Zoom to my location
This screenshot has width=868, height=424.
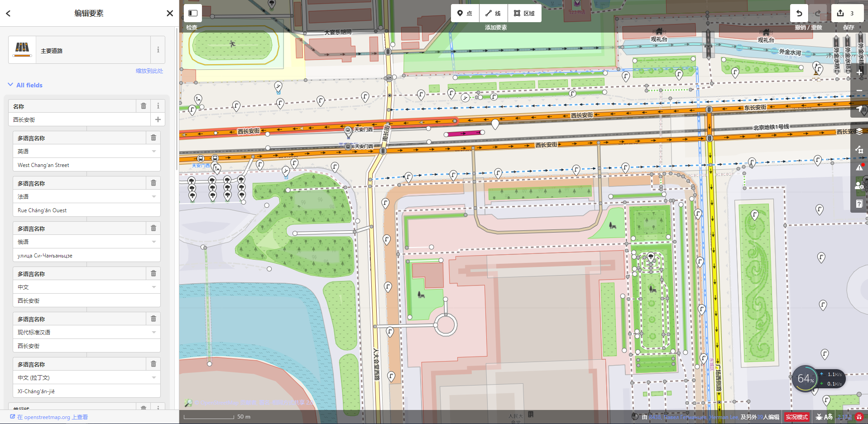pos(859,110)
